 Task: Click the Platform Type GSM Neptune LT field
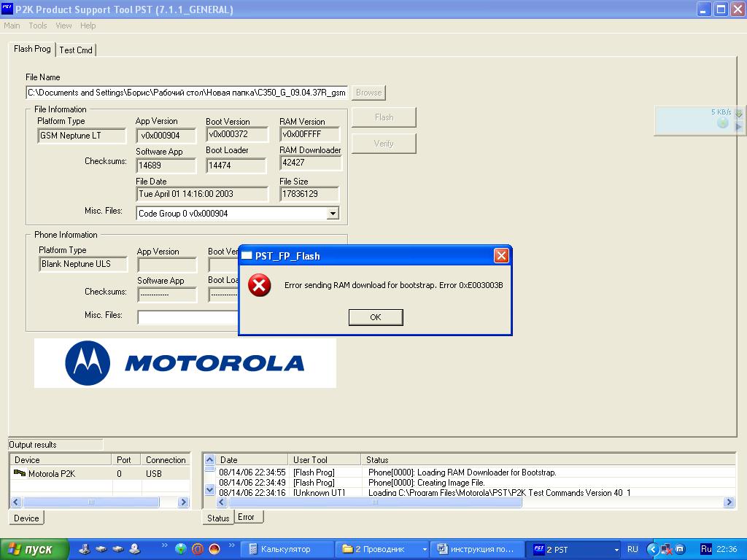click(x=82, y=136)
